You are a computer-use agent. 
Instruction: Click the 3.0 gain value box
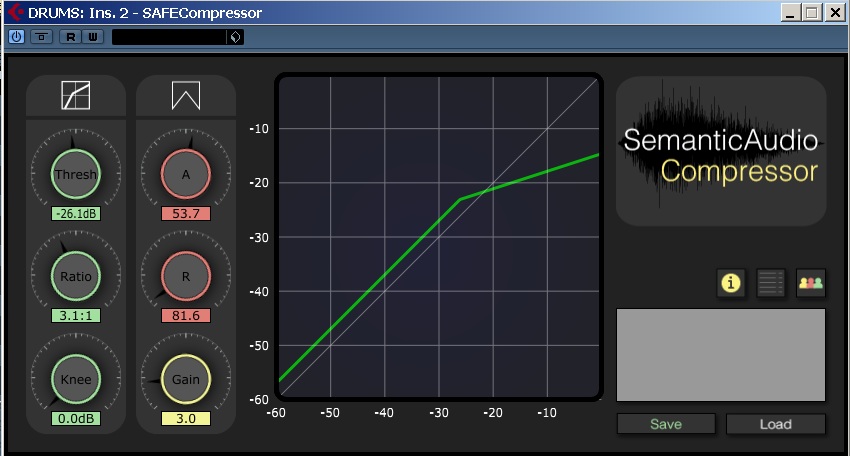pos(186,419)
